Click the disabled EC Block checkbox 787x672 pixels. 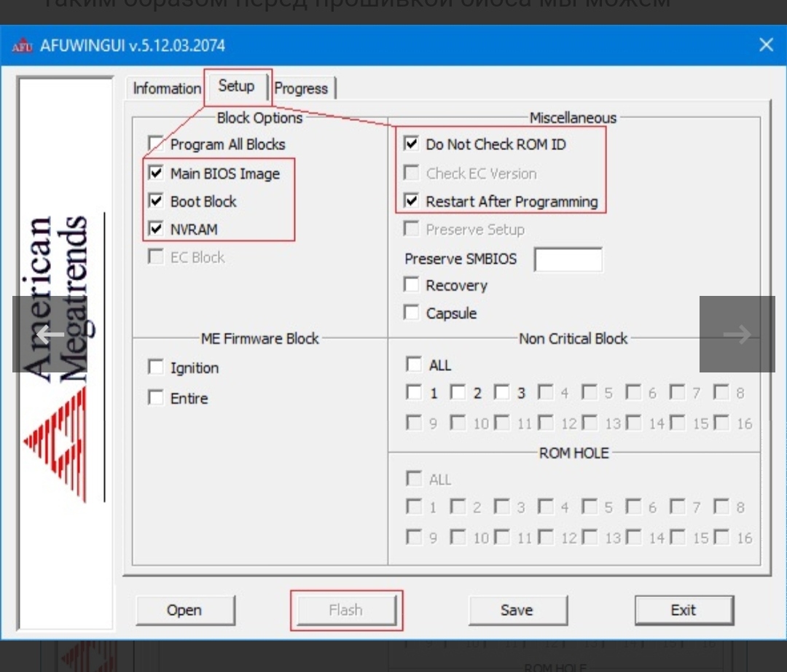point(156,257)
